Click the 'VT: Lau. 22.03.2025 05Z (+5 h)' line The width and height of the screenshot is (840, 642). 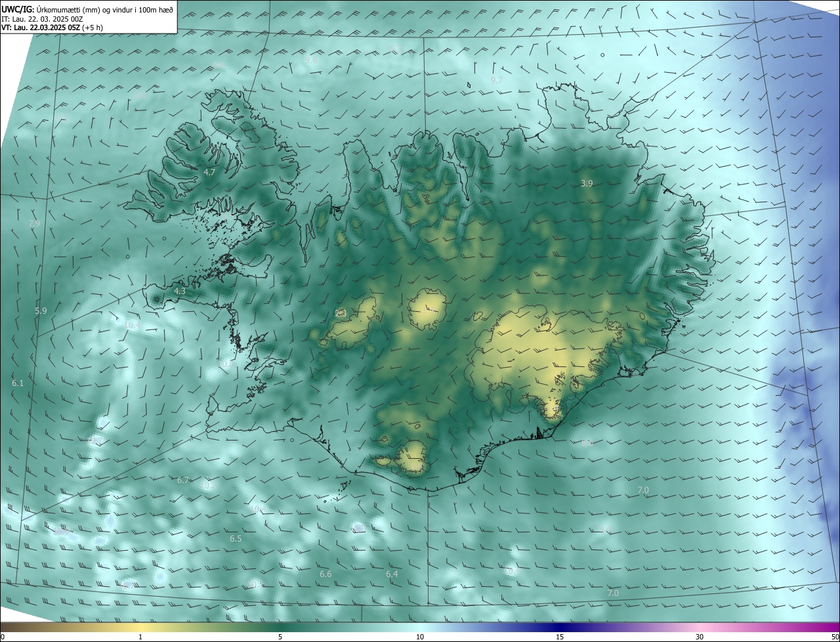tap(52, 28)
